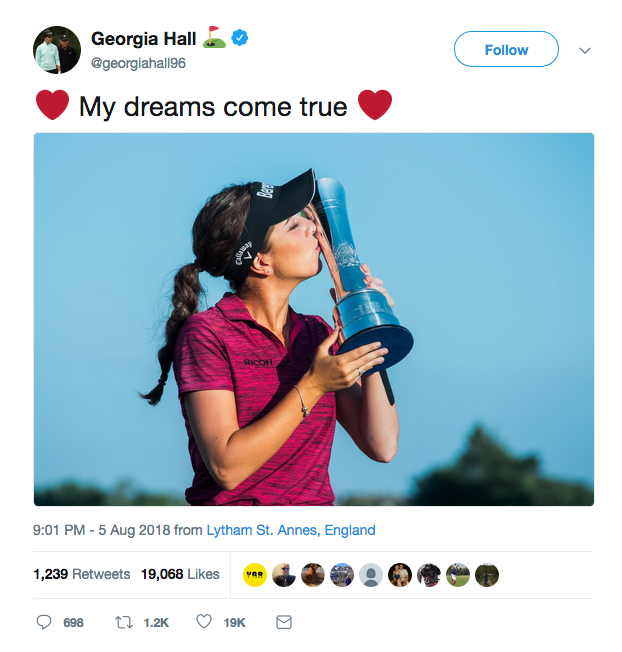Image resolution: width=622 pixels, height=652 pixels.
Task: Enlarge the trophy kiss photo
Action: (314, 319)
